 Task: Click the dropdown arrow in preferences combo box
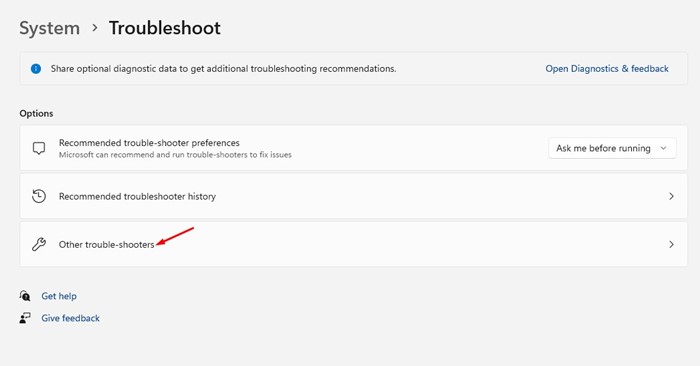663,148
